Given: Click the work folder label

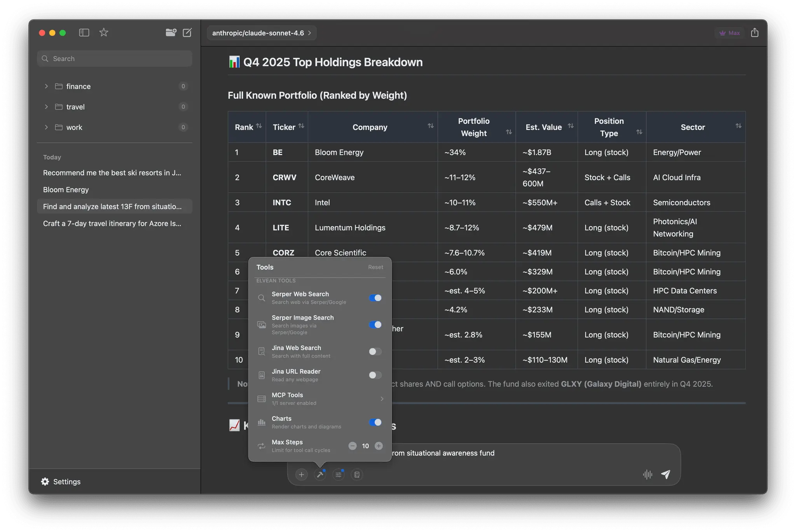Looking at the screenshot, I should click(74, 127).
